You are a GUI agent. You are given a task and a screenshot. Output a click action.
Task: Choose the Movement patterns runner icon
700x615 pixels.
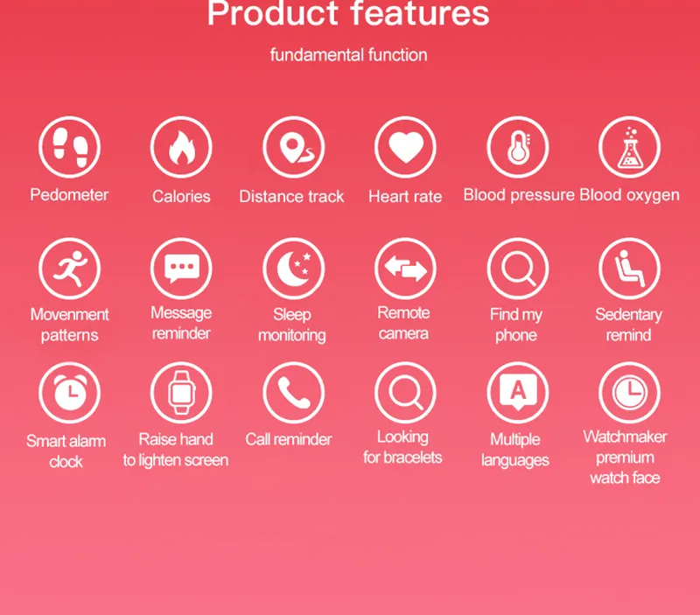click(70, 269)
